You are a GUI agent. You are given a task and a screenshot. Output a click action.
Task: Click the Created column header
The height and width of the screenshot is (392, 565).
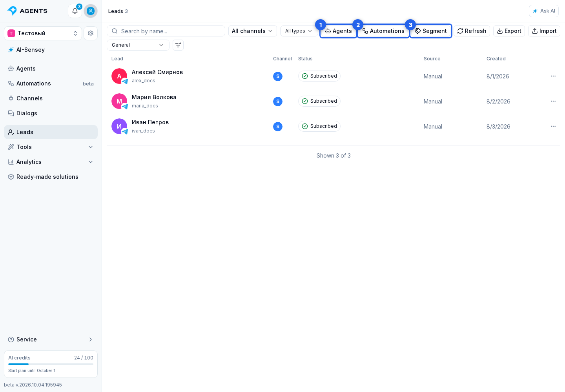(x=496, y=59)
